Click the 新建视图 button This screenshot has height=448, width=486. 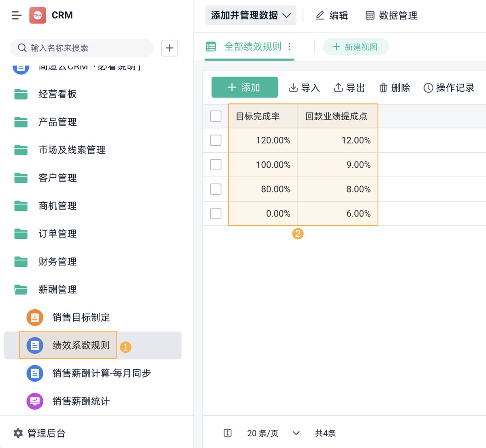[x=356, y=47]
